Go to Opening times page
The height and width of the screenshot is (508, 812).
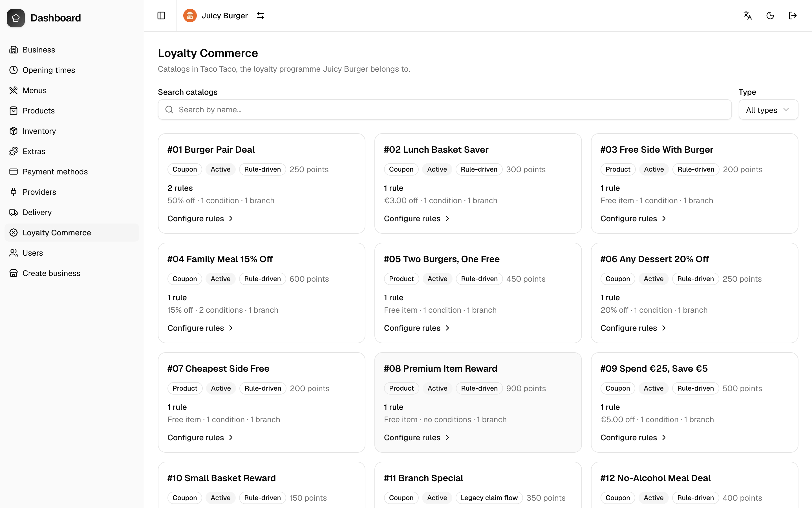click(72, 70)
